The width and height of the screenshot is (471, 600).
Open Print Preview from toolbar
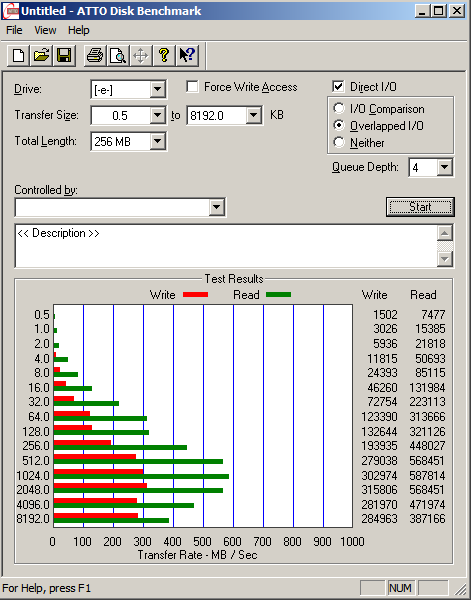click(x=118, y=56)
